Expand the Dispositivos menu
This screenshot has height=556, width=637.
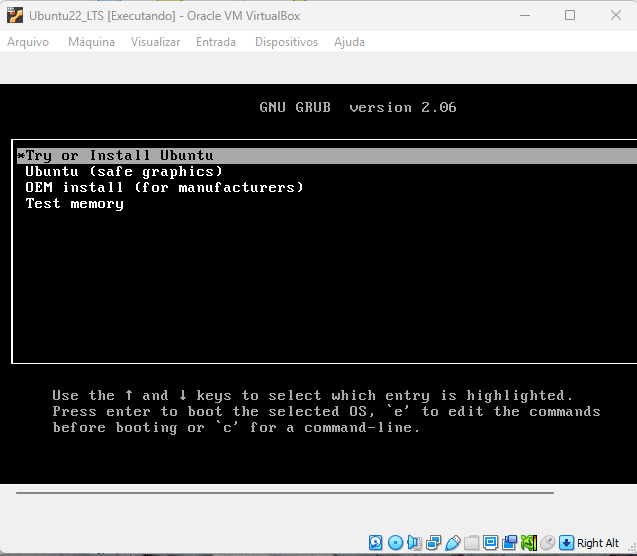pos(286,42)
